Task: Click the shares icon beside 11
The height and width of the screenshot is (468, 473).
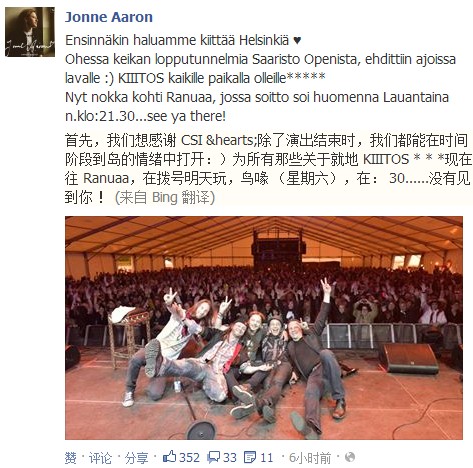Action: (250, 457)
